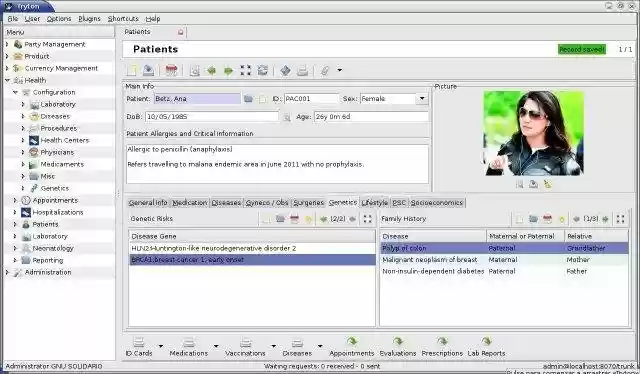Clear the picture with broom icon
Image resolution: width=640 pixels, height=374 pixels.
point(547,185)
